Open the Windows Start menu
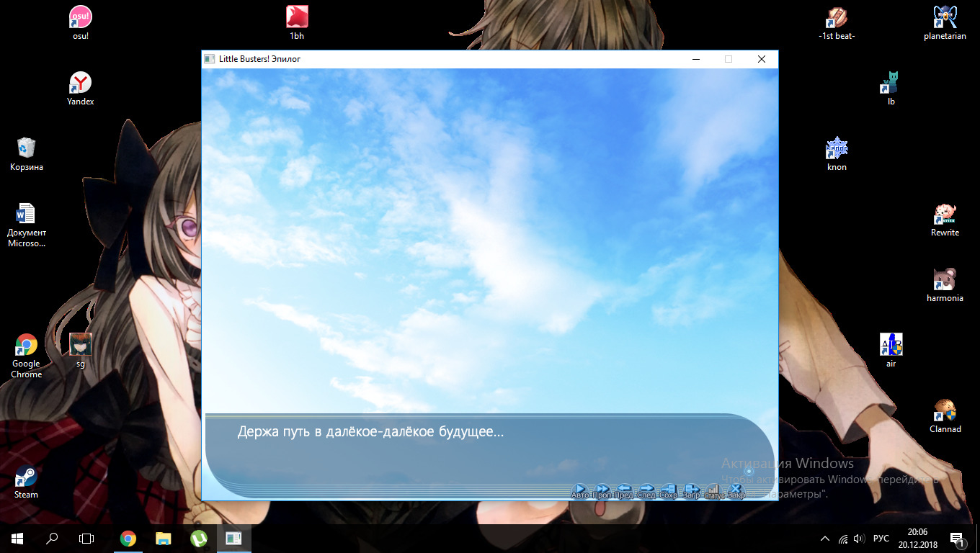 tap(17, 538)
